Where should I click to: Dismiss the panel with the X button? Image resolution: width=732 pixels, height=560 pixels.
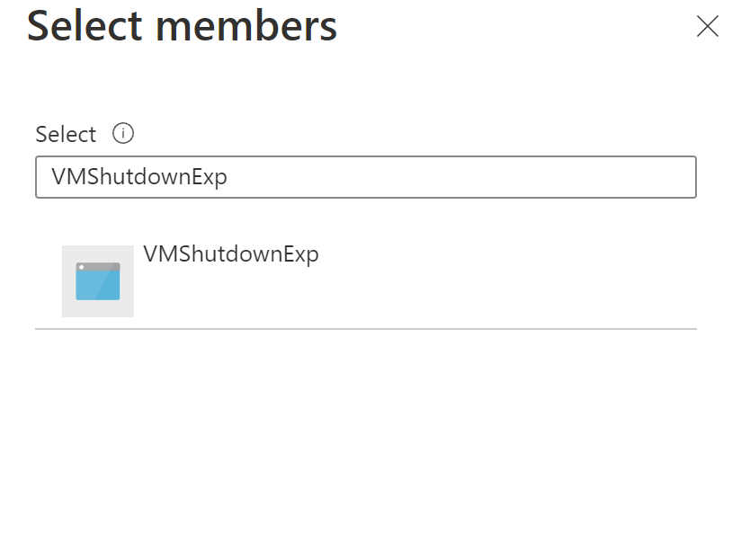click(x=708, y=27)
